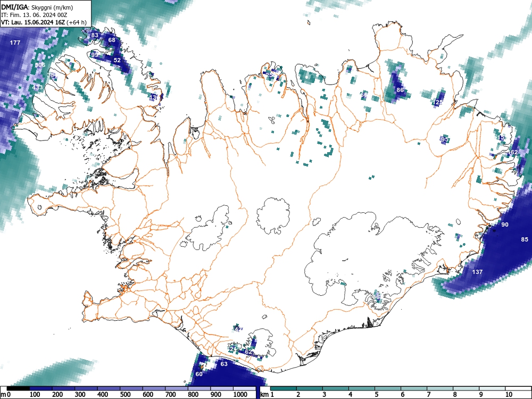The image size is (532, 399).
Task: Click the visibility value 62 near the southern glacier
Action: pyautogui.click(x=248, y=352)
